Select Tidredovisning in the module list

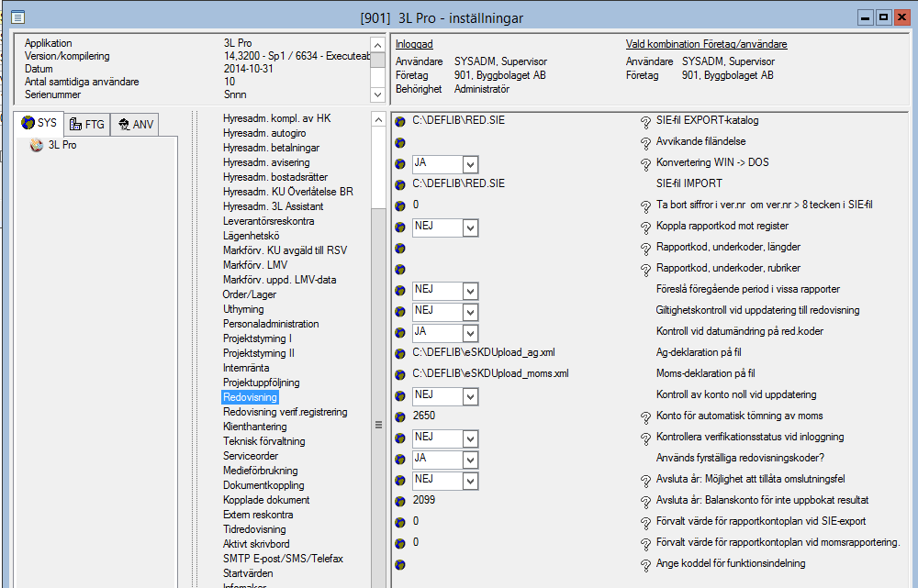coord(254,529)
